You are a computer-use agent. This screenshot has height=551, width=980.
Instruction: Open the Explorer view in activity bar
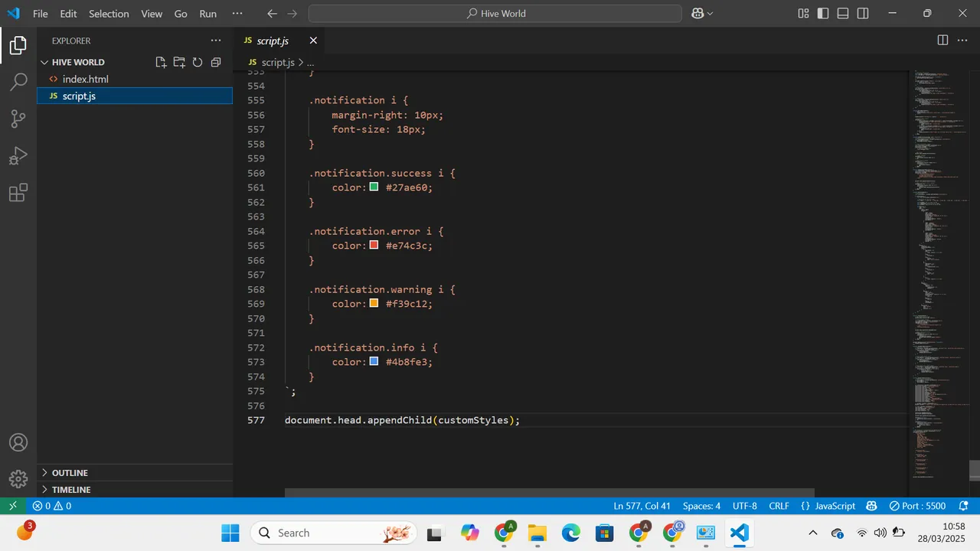[18, 45]
